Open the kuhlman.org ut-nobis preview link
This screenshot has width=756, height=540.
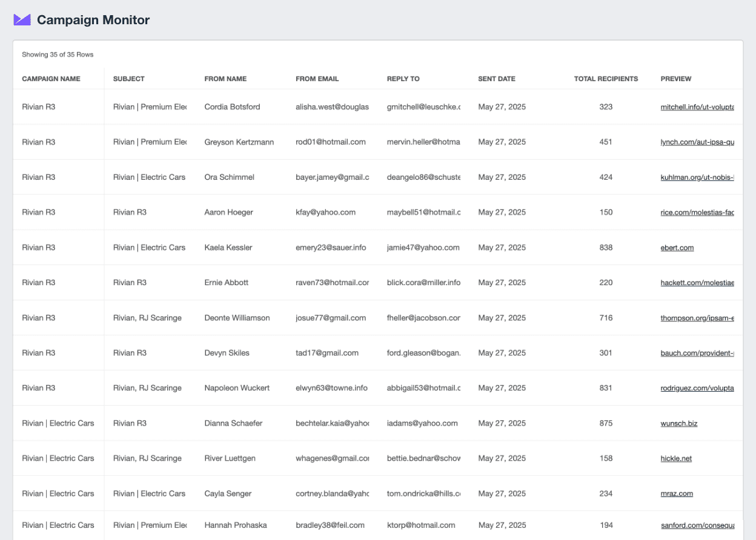697,177
